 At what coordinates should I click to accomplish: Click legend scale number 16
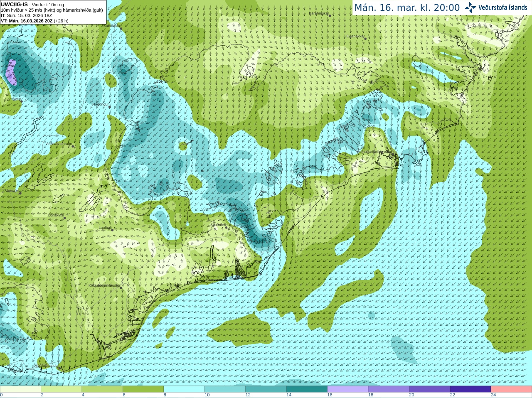click(330, 395)
